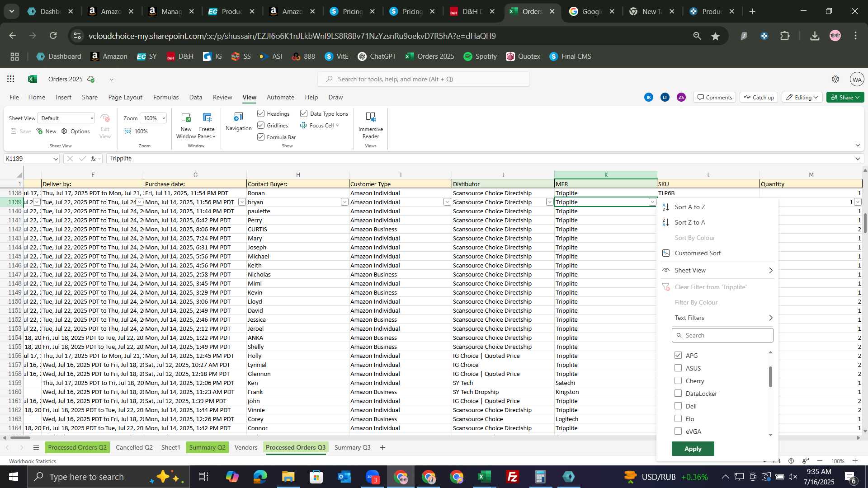
Task: Open browser downloads icon
Action: pyautogui.click(x=815, y=36)
